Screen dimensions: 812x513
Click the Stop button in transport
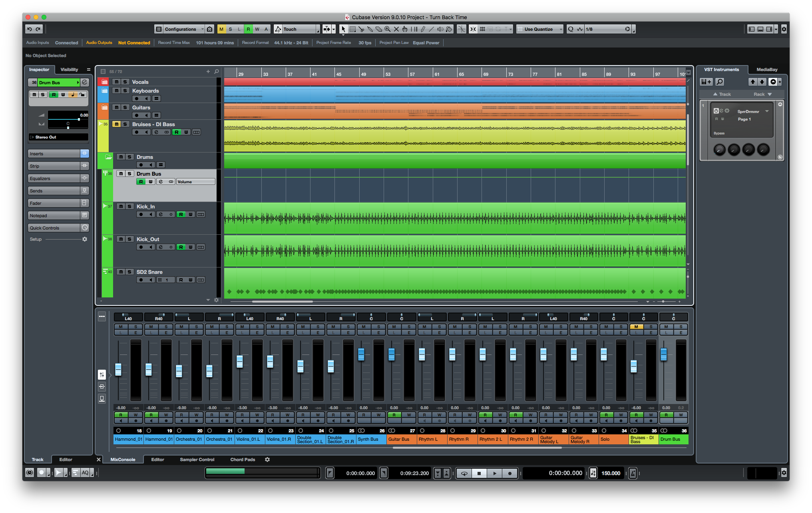pos(479,473)
